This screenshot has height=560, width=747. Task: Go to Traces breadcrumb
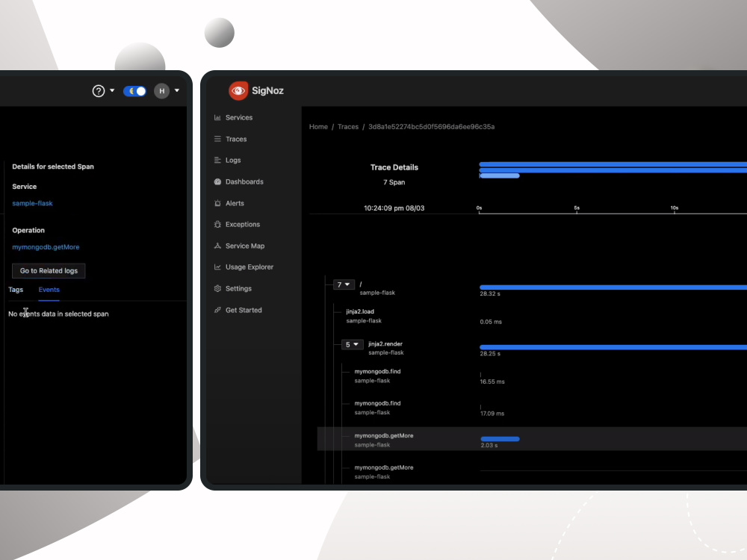(348, 127)
